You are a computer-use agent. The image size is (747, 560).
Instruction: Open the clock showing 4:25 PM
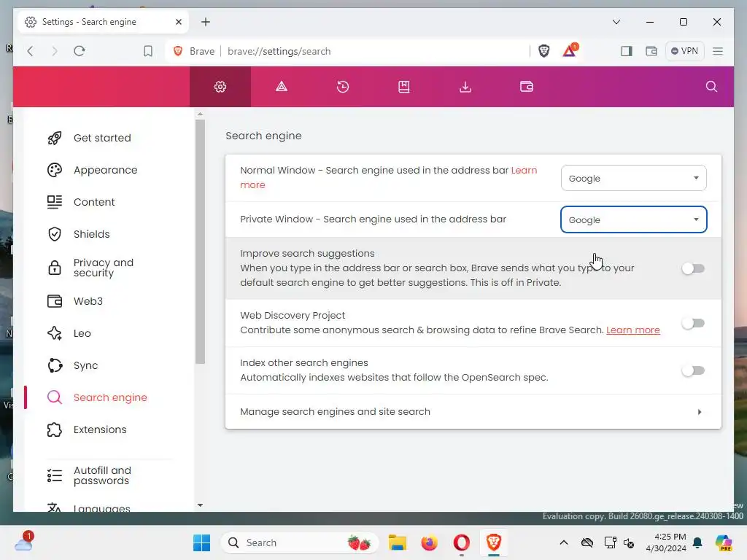(666, 542)
